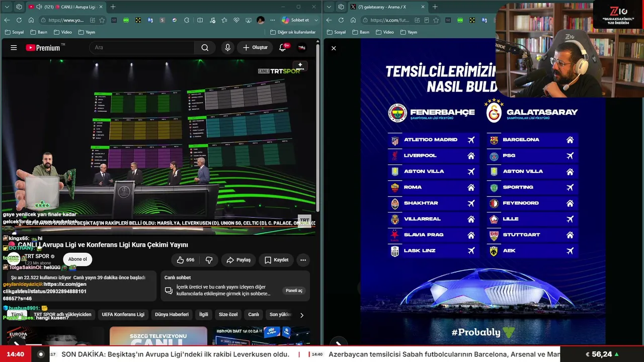Select Dünya Haberleri filter chip

(172, 315)
